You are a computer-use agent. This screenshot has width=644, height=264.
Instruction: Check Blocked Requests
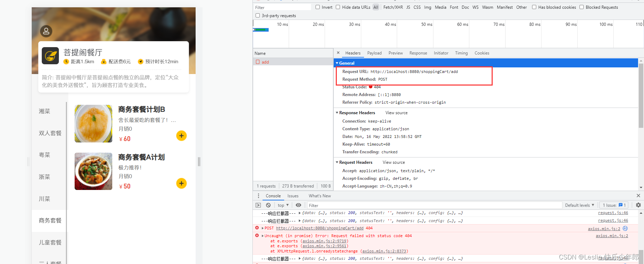(582, 7)
